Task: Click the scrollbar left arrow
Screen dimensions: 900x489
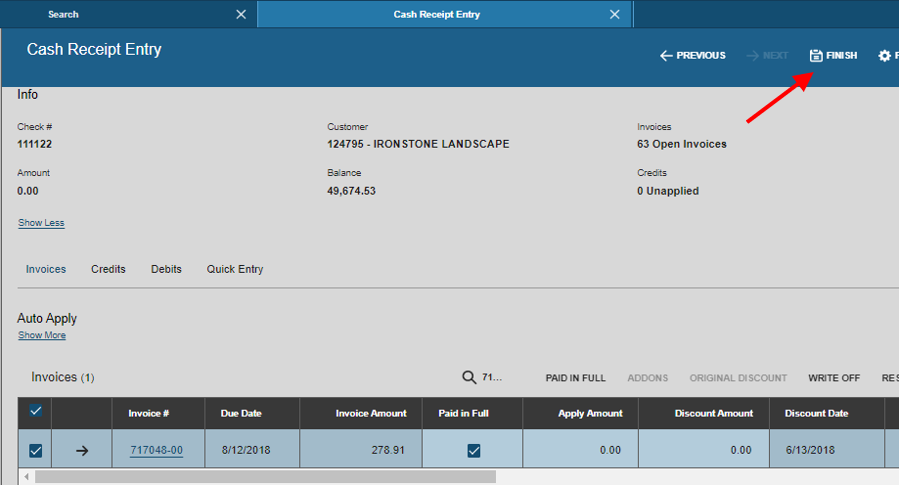Action: [26, 477]
